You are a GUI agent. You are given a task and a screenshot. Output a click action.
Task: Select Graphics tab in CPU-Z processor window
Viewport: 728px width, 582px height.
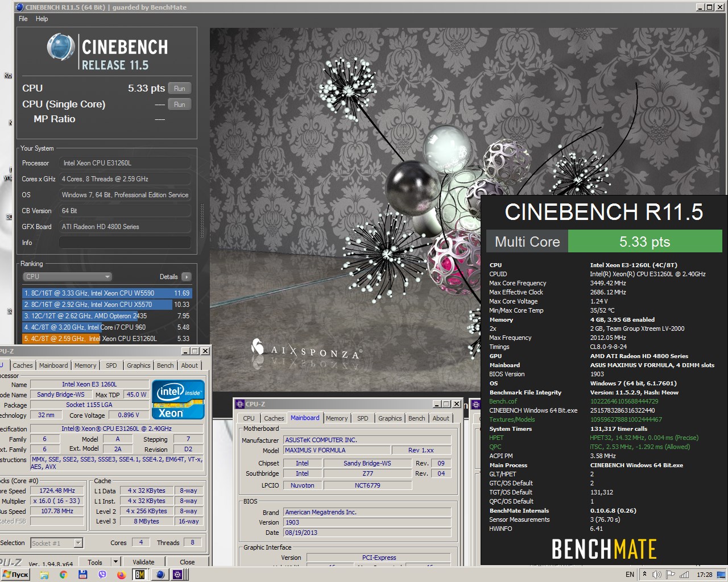point(139,365)
